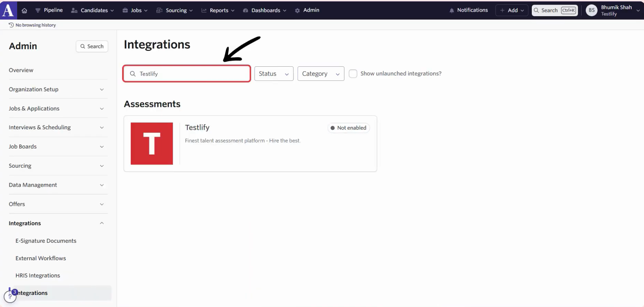
Task: Open the Category filter dropdown
Action: point(321,74)
